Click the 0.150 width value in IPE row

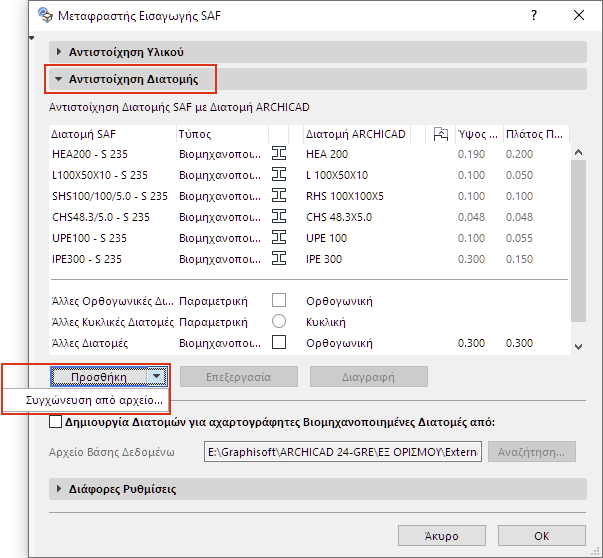519,259
